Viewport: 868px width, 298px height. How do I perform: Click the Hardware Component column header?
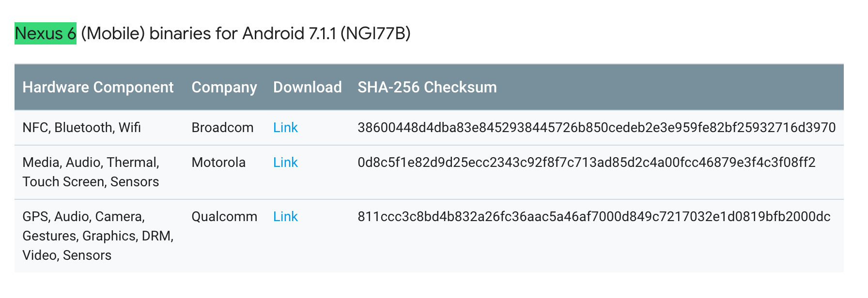coord(98,87)
